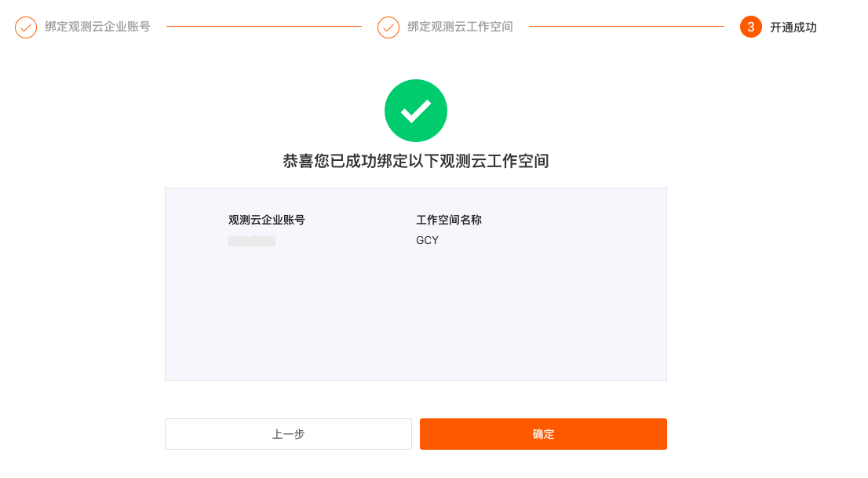Go back with the 上一步 button
The width and height of the screenshot is (868, 478).
pos(288,434)
